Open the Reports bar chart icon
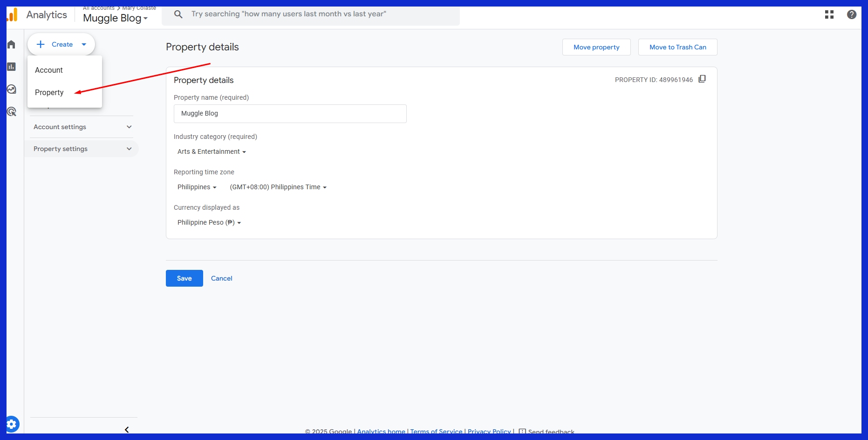This screenshot has width=868, height=440. pos(11,67)
